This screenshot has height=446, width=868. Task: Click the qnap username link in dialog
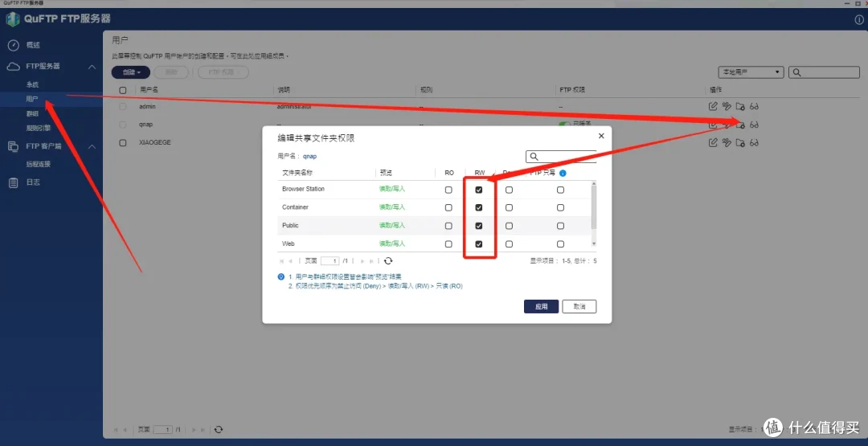click(309, 157)
